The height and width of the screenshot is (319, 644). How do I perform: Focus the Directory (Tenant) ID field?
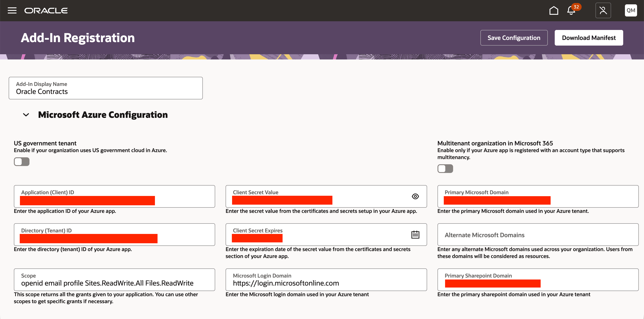point(114,235)
